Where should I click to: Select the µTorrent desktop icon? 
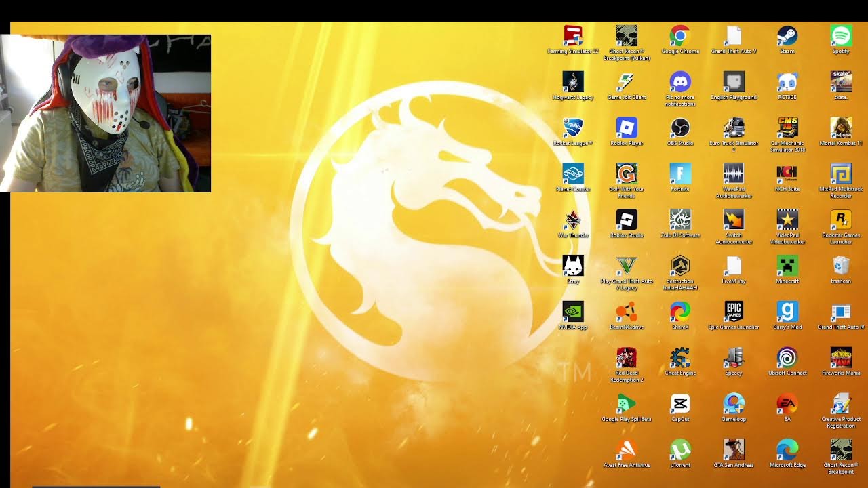[680, 450]
